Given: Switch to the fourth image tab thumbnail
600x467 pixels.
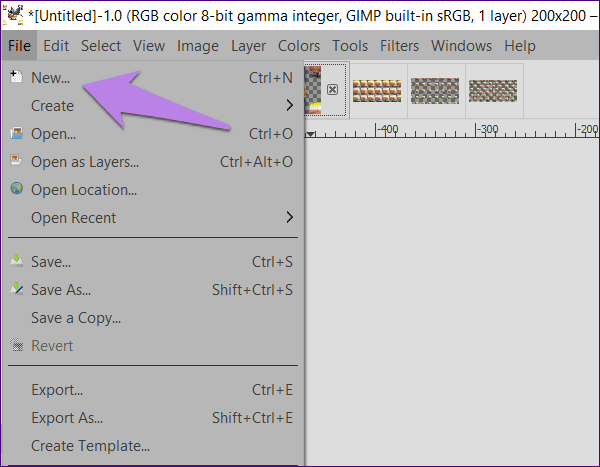Looking at the screenshot, I should (493, 91).
